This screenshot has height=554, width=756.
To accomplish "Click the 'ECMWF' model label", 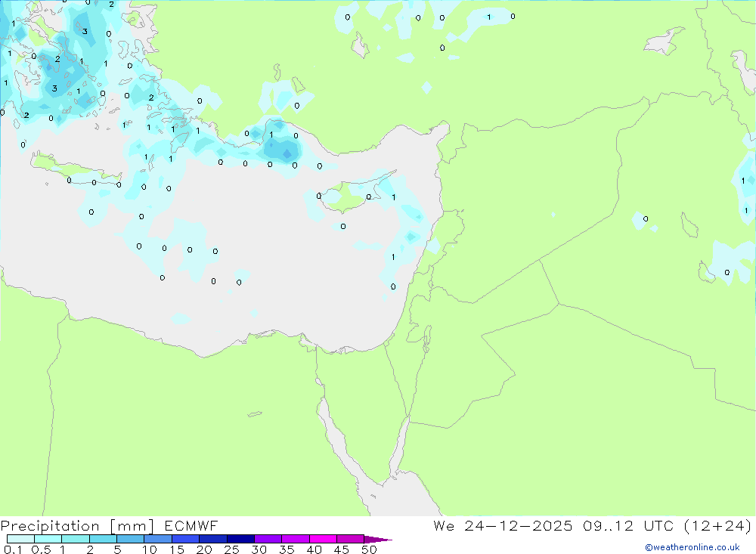I will coord(191,525).
